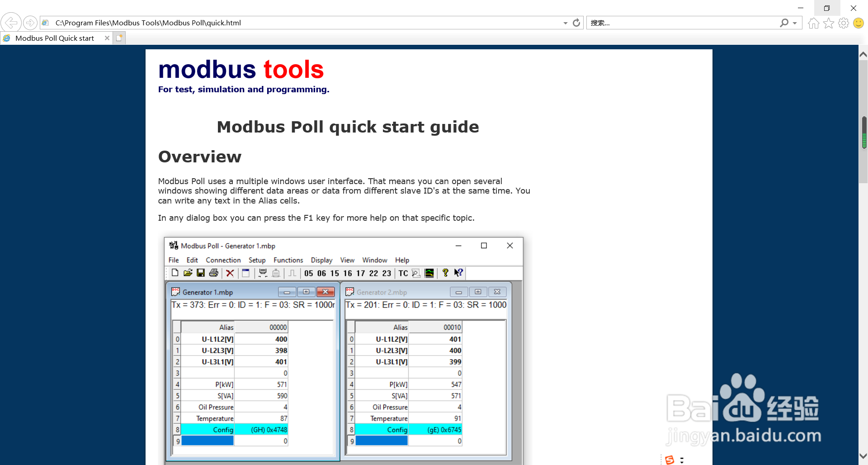Click the window setup icon beside red X

(x=246, y=273)
